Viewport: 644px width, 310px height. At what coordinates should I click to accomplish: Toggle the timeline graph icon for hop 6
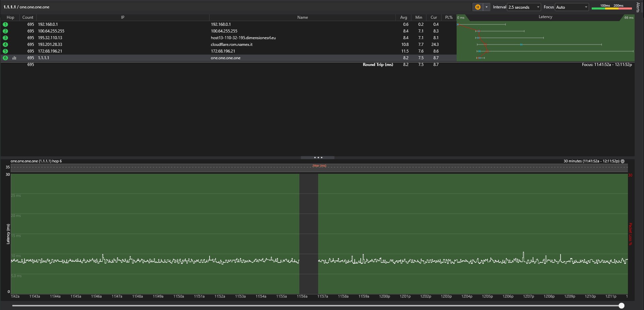(x=14, y=58)
